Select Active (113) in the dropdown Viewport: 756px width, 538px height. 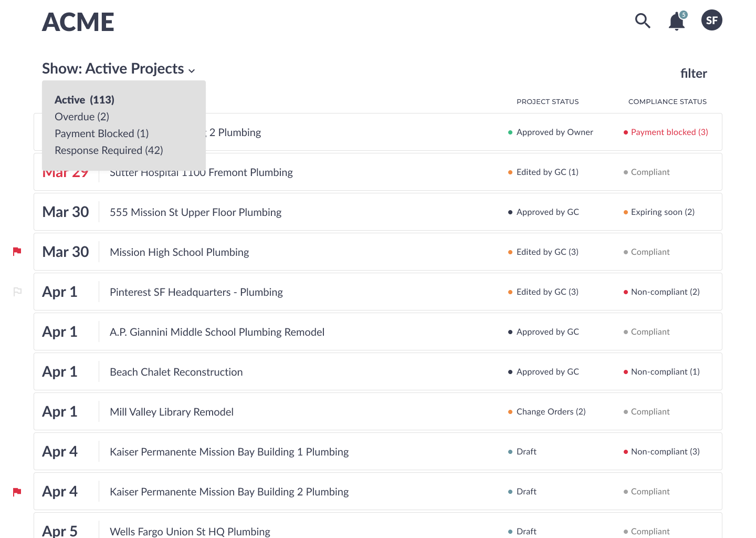(85, 100)
